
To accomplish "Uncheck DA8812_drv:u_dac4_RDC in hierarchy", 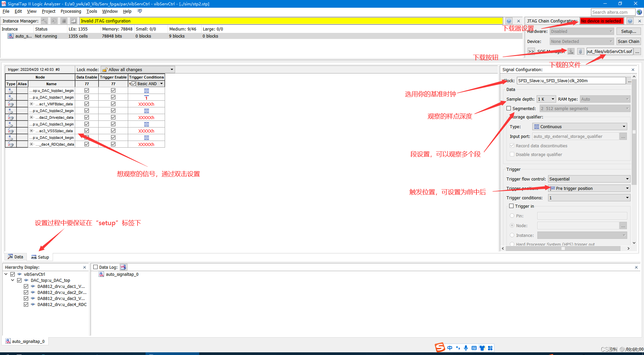I will (26, 304).
